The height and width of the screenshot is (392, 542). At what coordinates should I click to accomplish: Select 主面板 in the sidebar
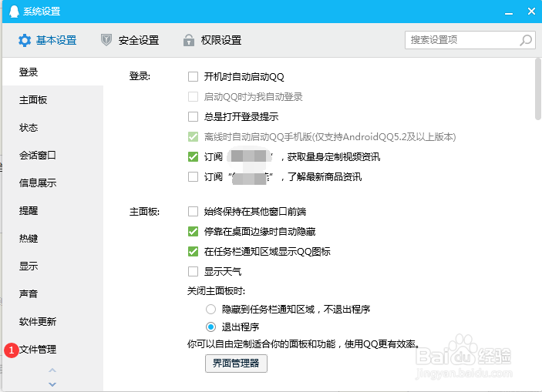pyautogui.click(x=53, y=100)
